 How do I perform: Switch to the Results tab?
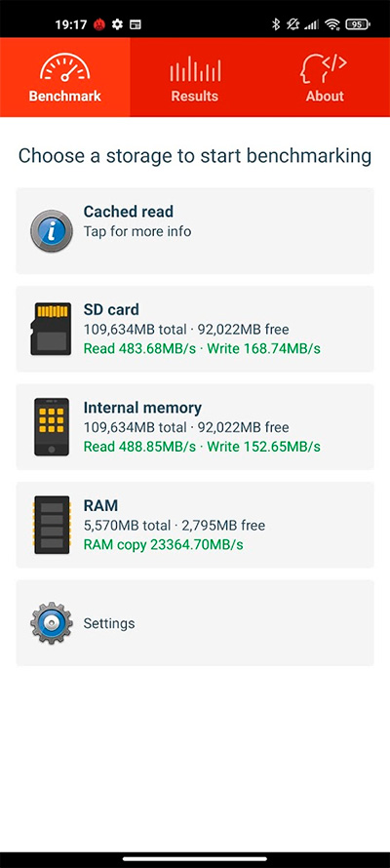[195, 77]
